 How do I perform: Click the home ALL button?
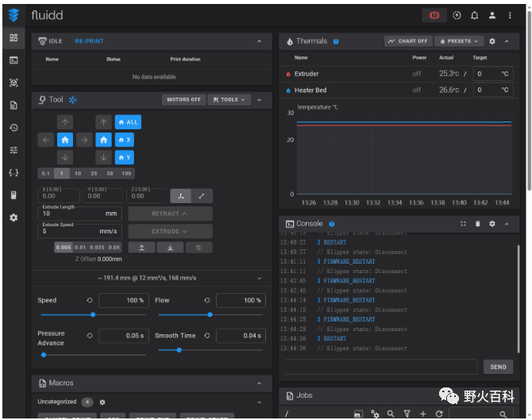(128, 122)
